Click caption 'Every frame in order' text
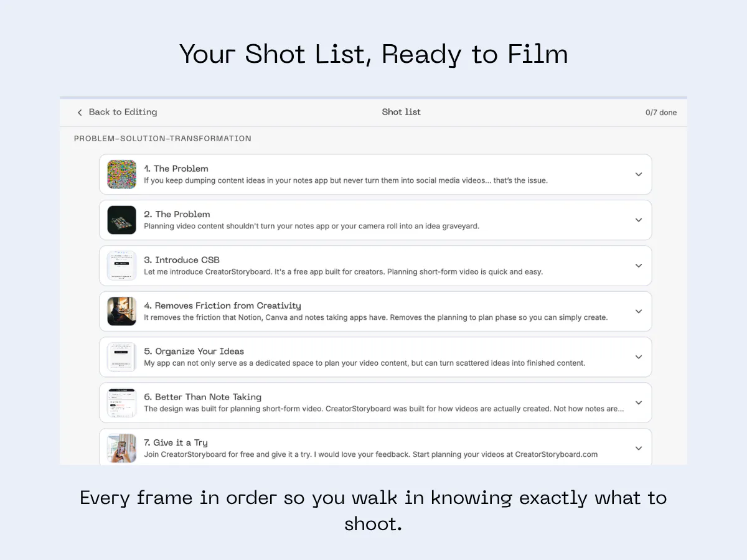This screenshot has height=560, width=747. (374, 510)
